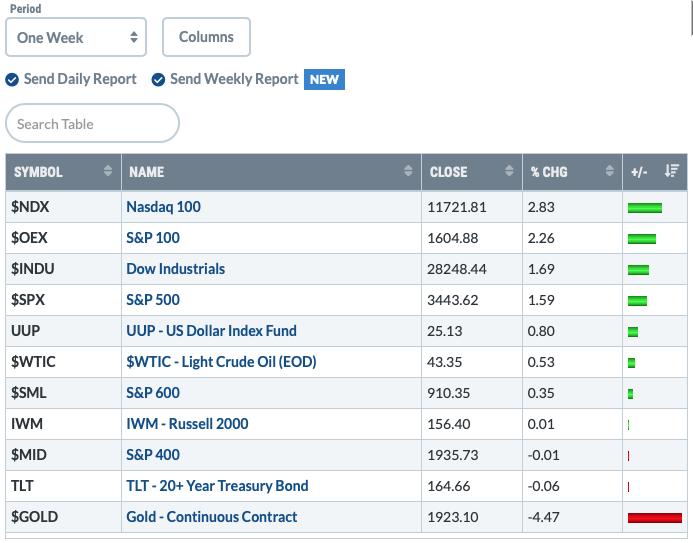Screen dimensions: 693x543
Task: Click the 2.83 percent change value
Action: pos(541,207)
